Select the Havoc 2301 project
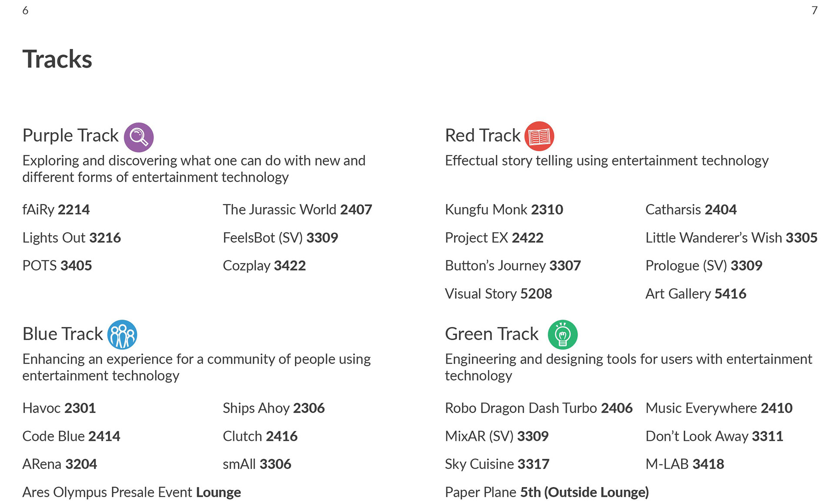 tap(59, 408)
